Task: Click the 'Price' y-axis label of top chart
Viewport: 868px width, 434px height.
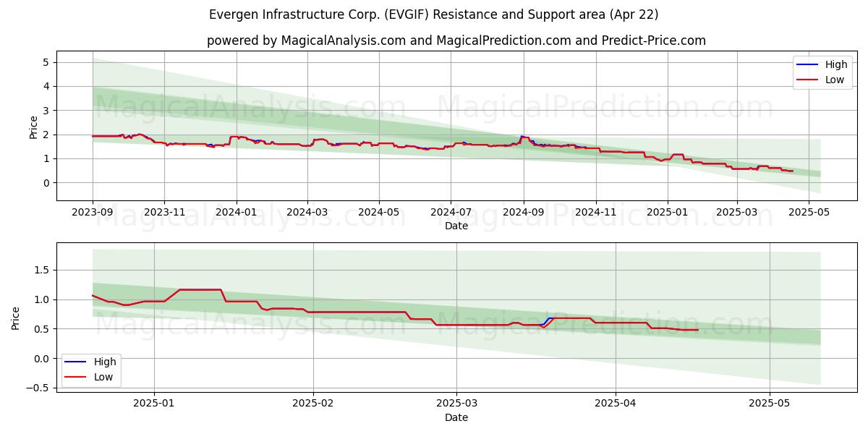Action: pyautogui.click(x=33, y=126)
